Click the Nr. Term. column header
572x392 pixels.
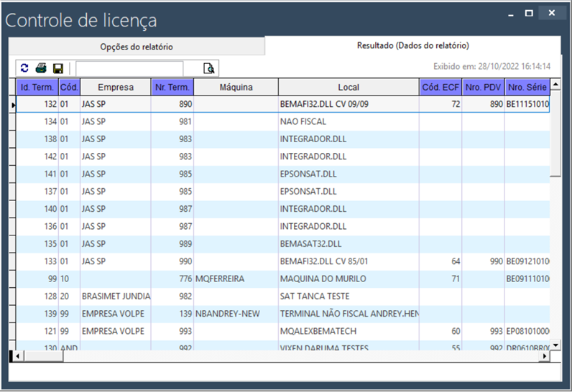(x=172, y=88)
